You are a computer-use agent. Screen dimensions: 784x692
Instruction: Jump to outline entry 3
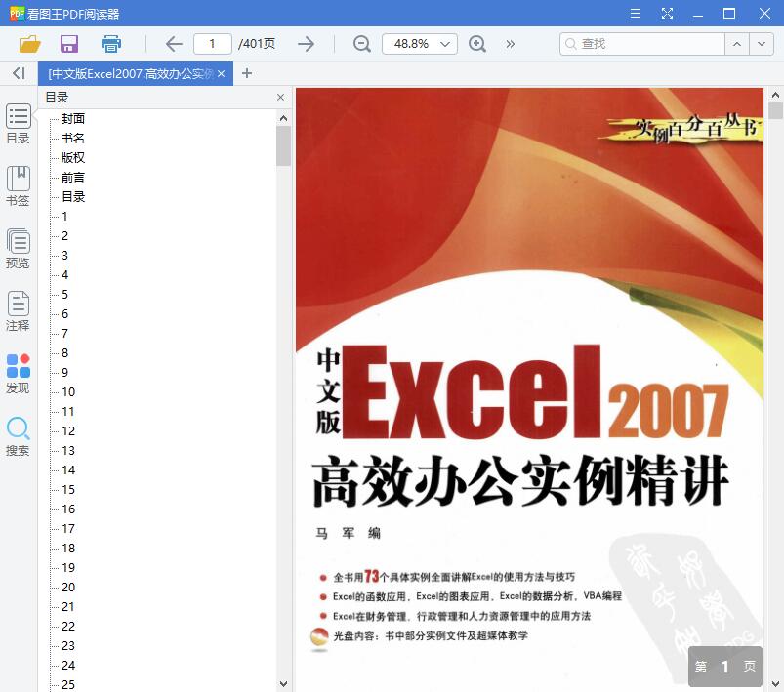[64, 255]
